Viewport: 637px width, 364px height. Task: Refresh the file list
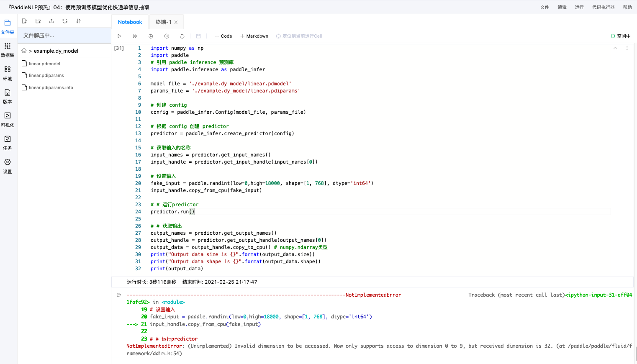[x=64, y=21]
